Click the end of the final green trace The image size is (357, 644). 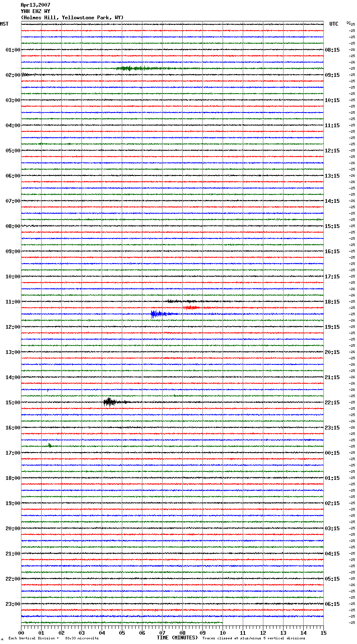tap(222, 622)
